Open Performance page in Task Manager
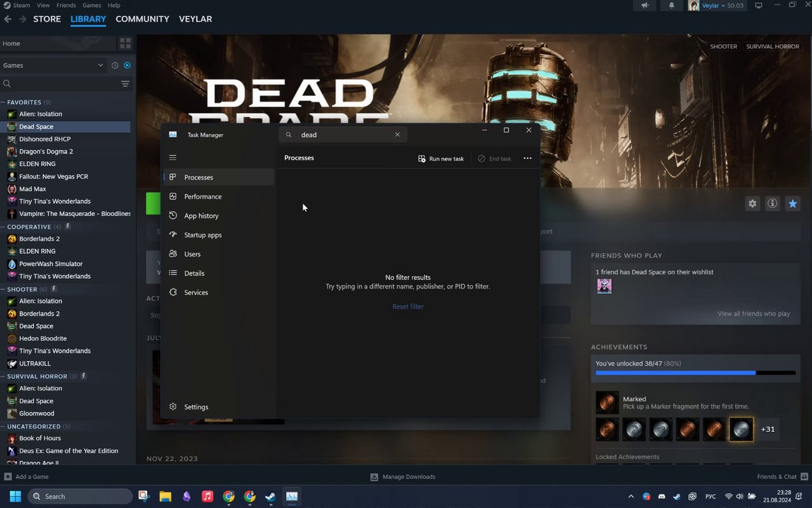812x508 pixels. coord(218,197)
